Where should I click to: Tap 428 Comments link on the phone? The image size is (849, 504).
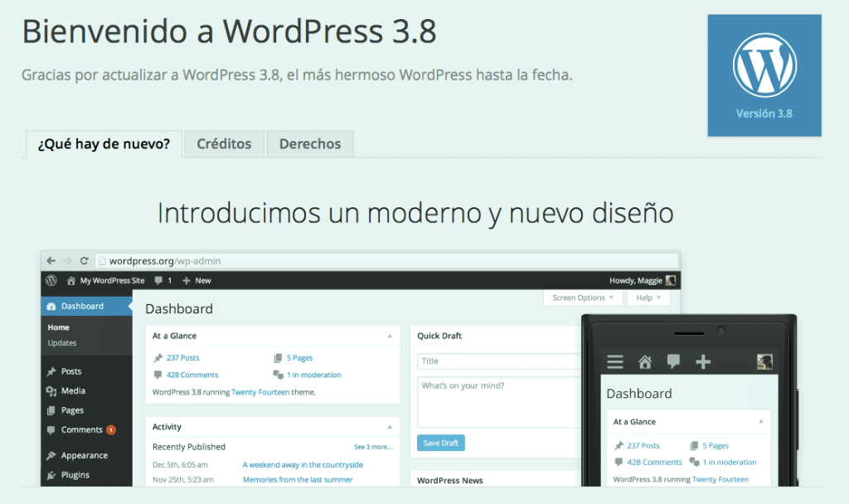point(655,463)
